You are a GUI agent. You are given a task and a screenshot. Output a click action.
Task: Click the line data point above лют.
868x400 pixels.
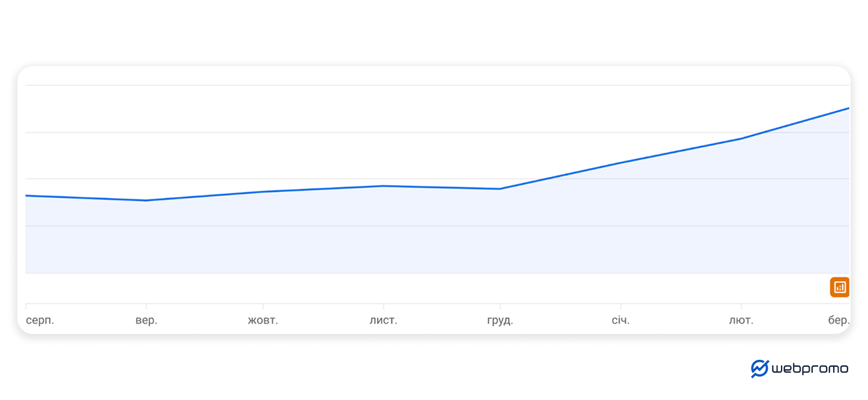(741, 139)
